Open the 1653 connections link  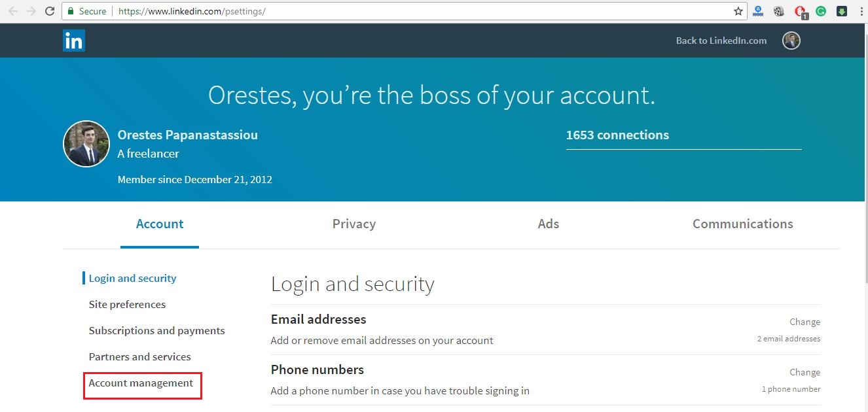point(617,135)
